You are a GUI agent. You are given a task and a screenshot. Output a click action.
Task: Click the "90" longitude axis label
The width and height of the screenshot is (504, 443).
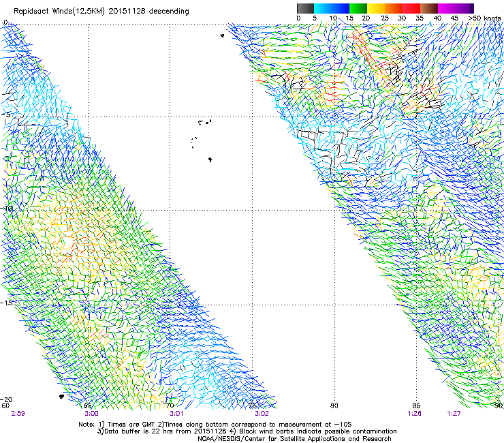click(499, 406)
